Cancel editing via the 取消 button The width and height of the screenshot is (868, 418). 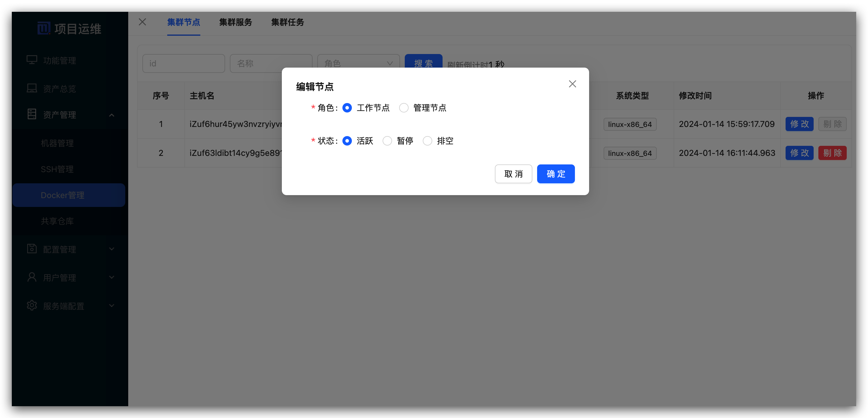(x=513, y=174)
